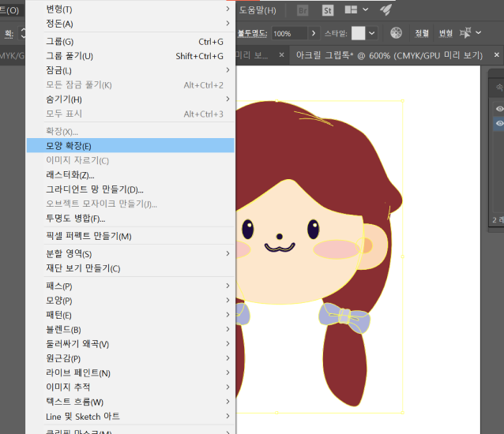Click the arrange documents layout icon
The height and width of the screenshot is (434, 504).
(349, 10)
